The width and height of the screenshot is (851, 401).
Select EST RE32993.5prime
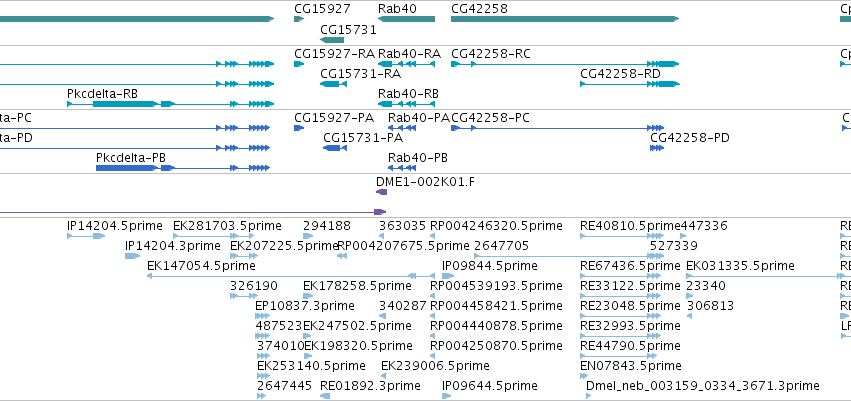[630, 326]
